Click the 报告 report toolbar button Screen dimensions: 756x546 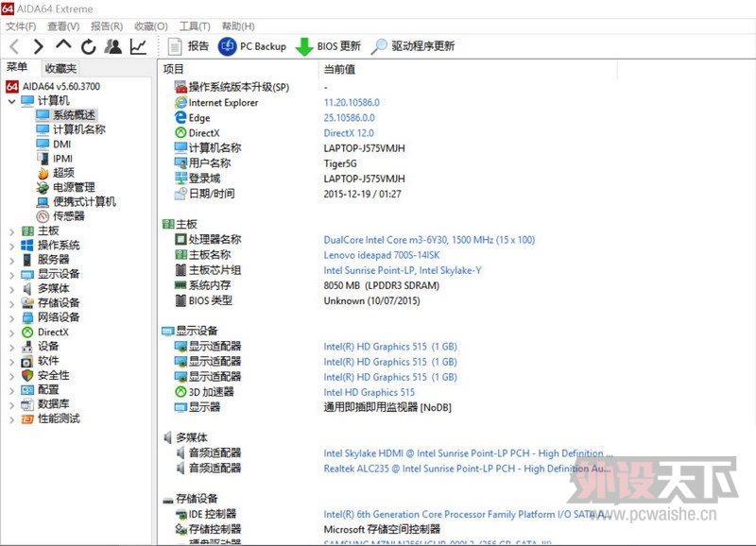tap(188, 46)
